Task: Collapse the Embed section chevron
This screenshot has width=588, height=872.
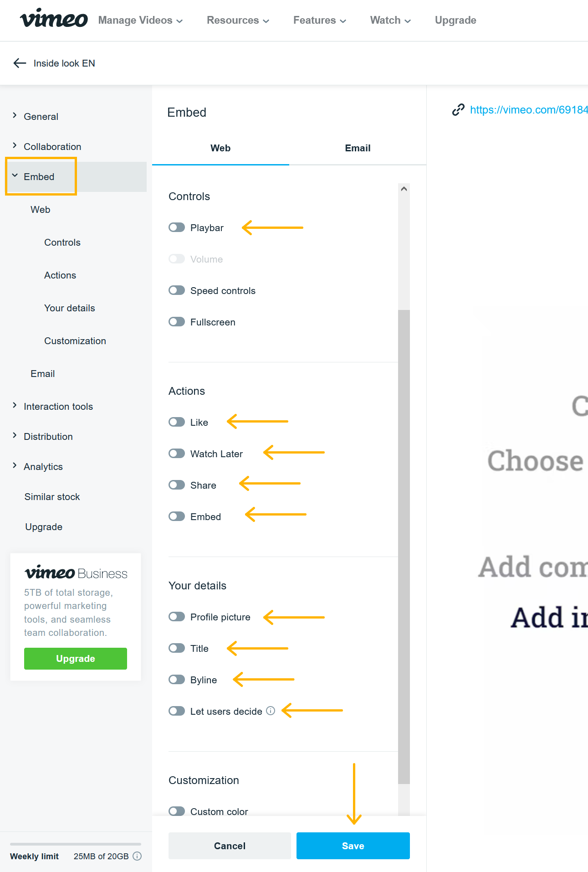Action: point(15,176)
